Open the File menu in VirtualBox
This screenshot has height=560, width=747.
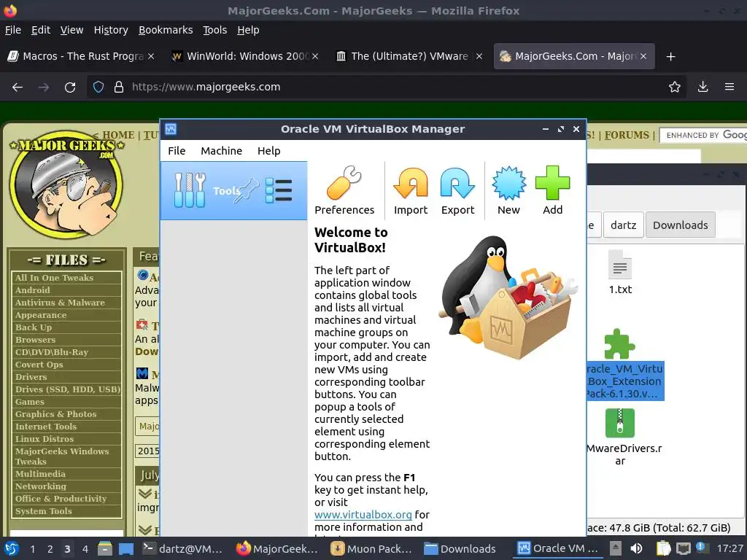pos(177,151)
